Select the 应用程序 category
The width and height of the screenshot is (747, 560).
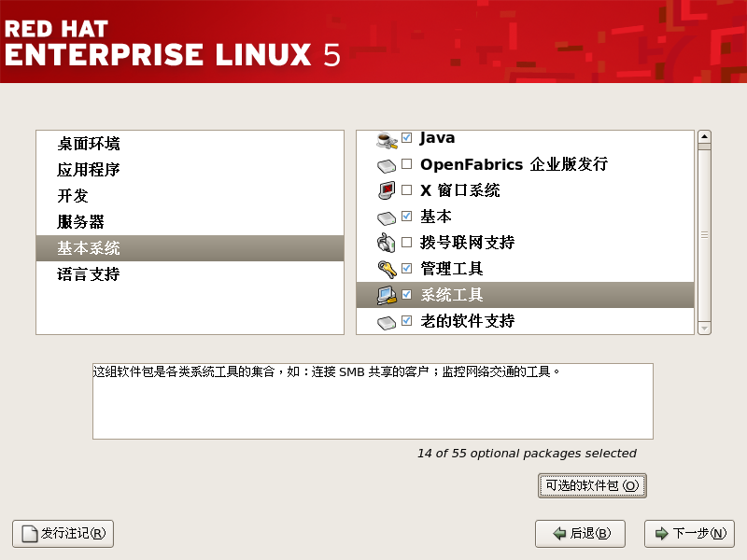[190, 170]
